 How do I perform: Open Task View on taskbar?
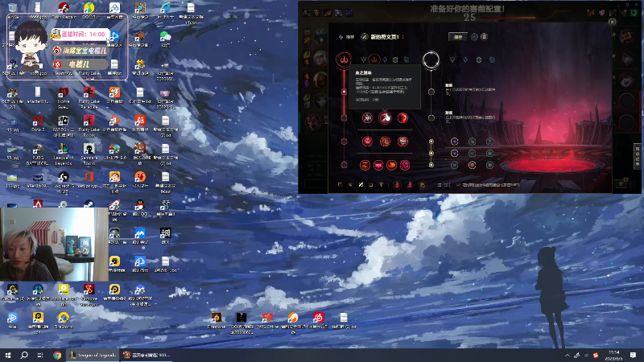pos(40,355)
